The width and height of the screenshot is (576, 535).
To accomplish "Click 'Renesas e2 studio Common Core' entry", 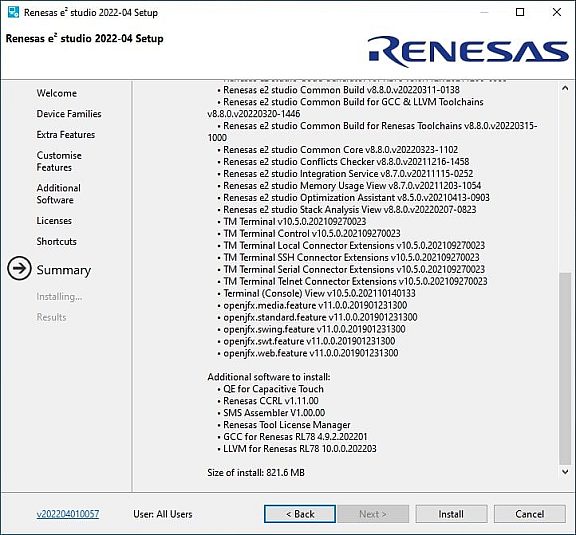I will coord(341,150).
